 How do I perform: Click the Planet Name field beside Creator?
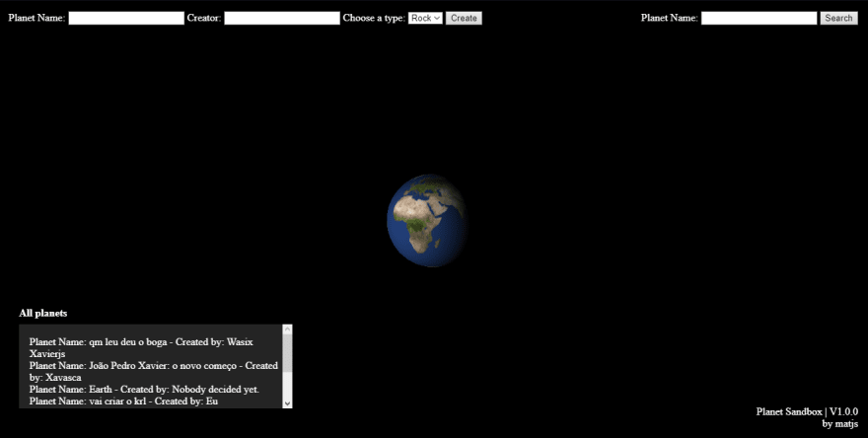point(126,19)
